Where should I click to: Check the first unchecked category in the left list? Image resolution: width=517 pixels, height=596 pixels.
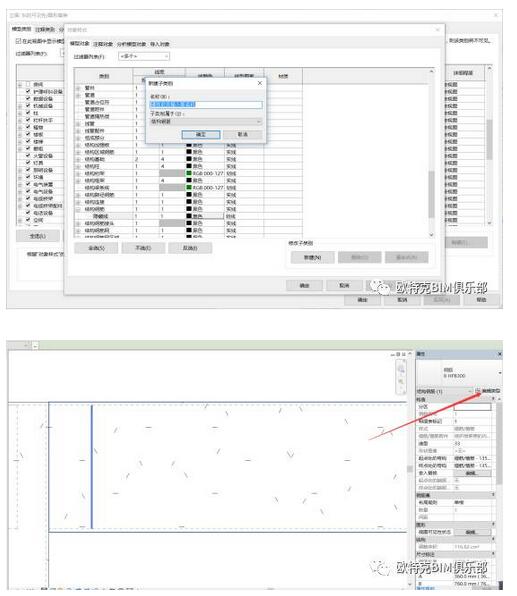28,84
